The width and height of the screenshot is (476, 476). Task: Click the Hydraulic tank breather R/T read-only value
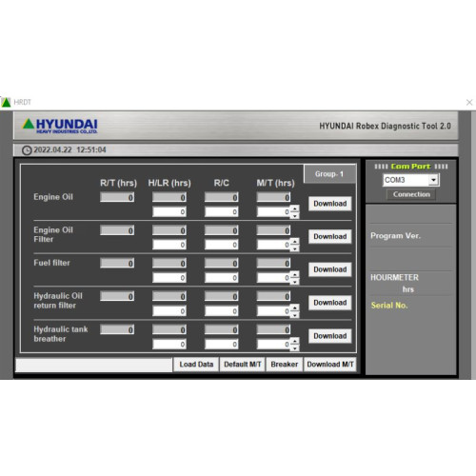coord(117,329)
